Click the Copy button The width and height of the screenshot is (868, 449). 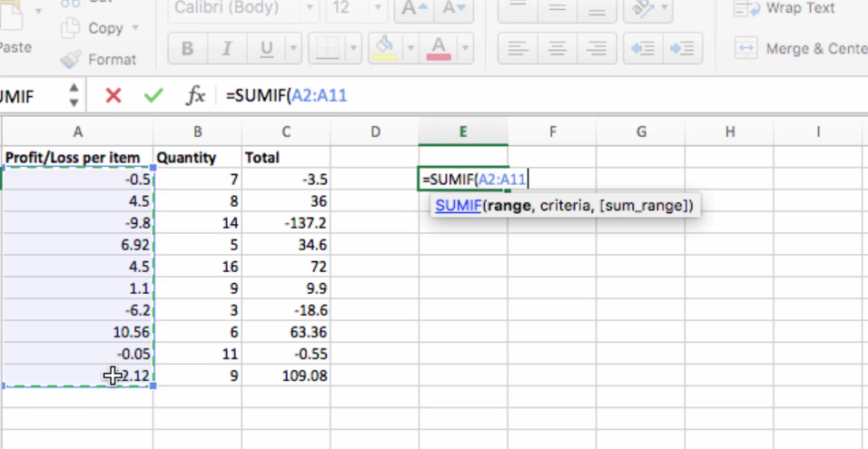pos(93,28)
